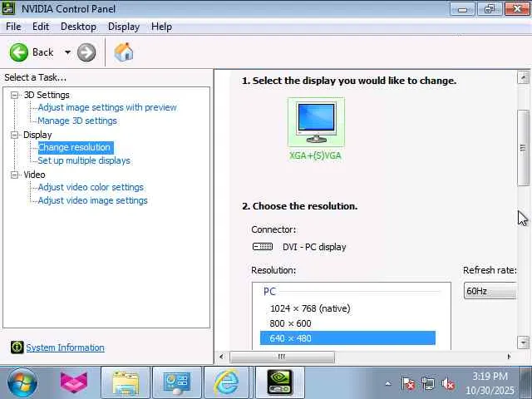The width and height of the screenshot is (532, 399).
Task: Open Adjust video color settings
Action: click(91, 187)
